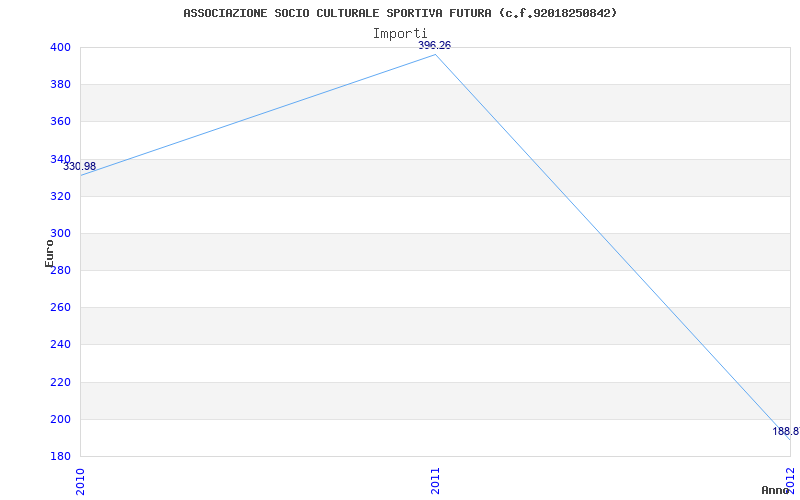
Task: Click the chart title ASSOCIAZIONE SOCIO CULTURALE SPORTIVA FUTURA
Action: pos(400,13)
